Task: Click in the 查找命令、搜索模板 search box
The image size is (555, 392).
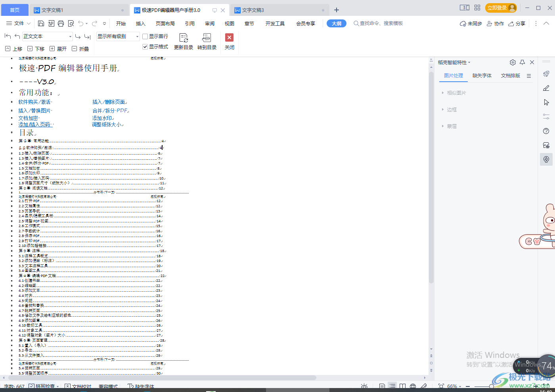Action: (379, 23)
